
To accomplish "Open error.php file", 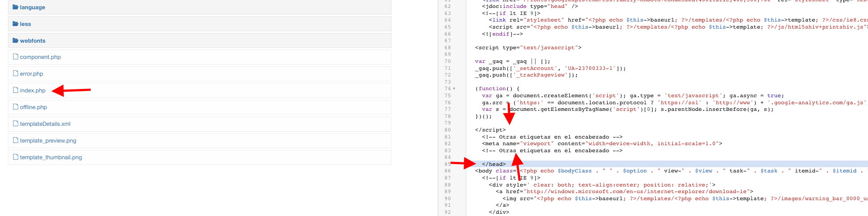I will pos(31,74).
